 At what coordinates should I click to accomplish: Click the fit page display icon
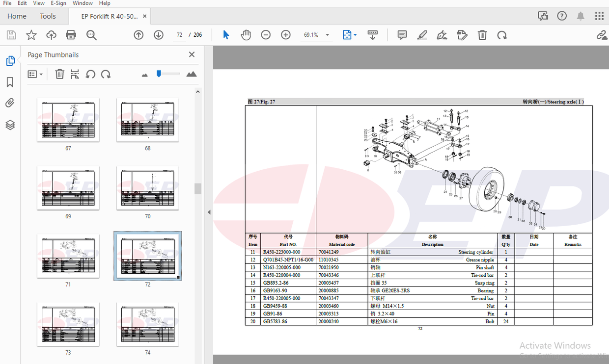(347, 35)
